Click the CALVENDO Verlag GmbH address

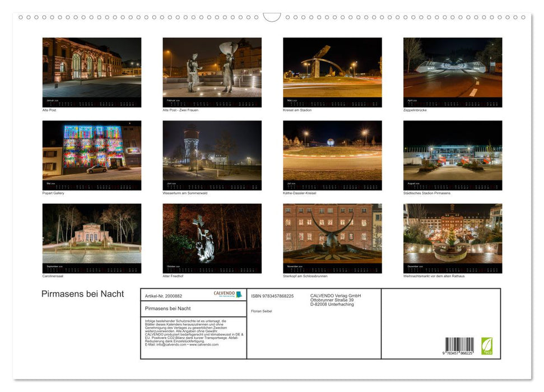[335, 300]
